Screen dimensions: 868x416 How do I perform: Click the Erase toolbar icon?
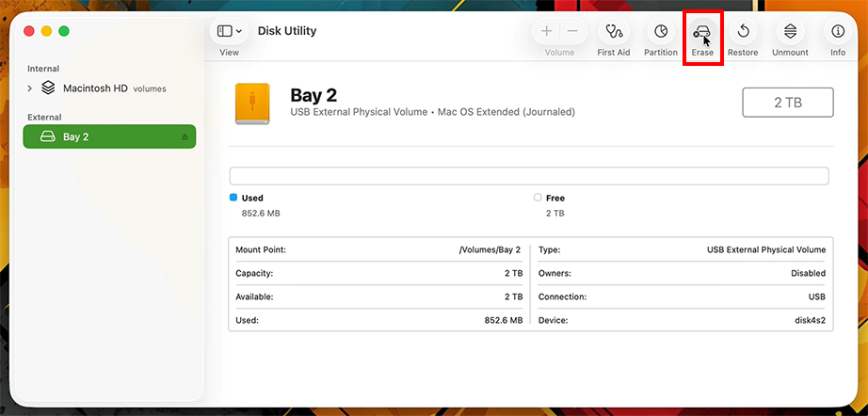coord(702,31)
